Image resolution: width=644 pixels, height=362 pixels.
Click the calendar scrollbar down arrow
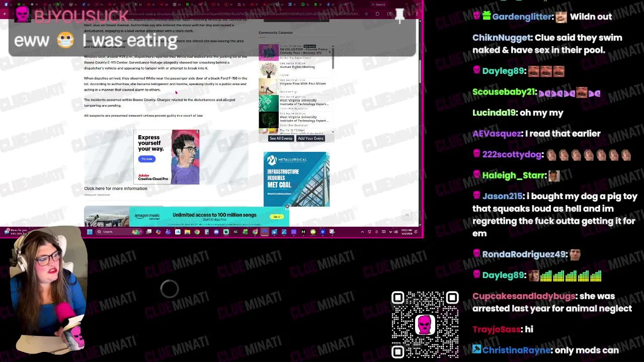[333, 132]
